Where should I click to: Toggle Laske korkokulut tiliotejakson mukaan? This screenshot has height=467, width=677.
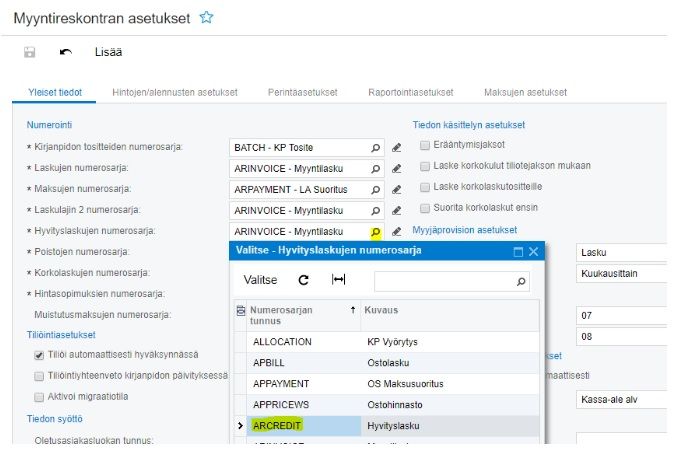(x=425, y=166)
